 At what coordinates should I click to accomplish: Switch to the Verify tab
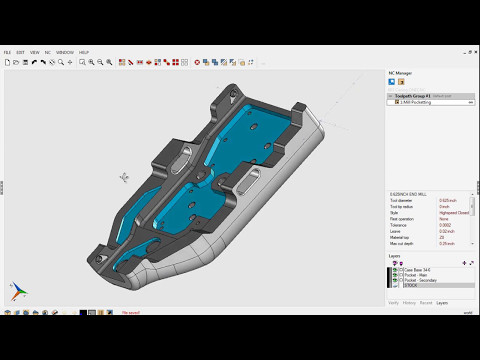coord(393,303)
